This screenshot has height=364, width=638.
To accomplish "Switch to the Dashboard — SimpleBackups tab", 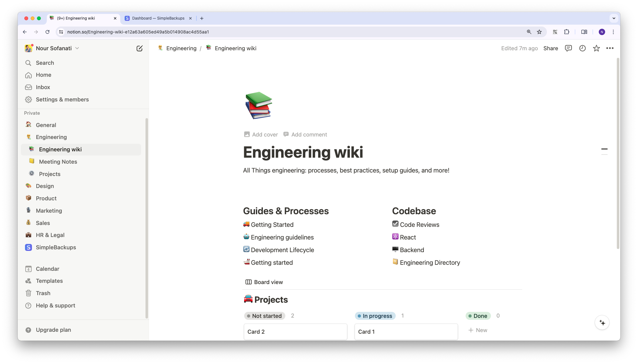I will 157,18.
